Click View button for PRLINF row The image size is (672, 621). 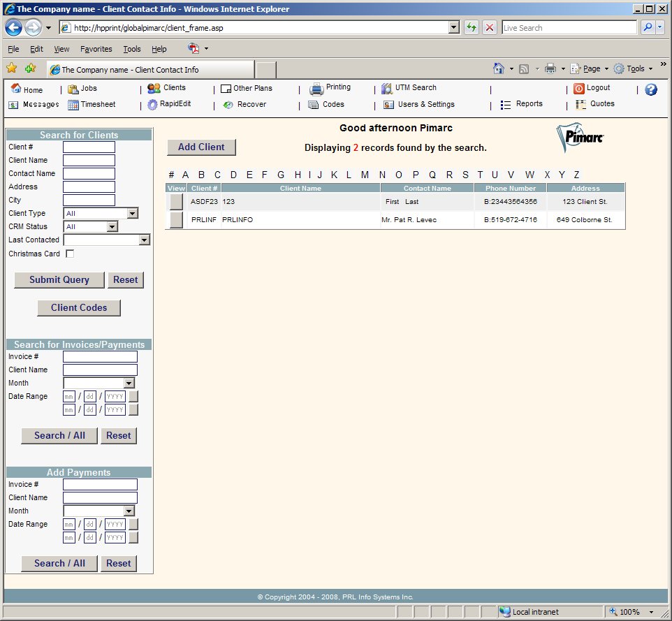(176, 219)
